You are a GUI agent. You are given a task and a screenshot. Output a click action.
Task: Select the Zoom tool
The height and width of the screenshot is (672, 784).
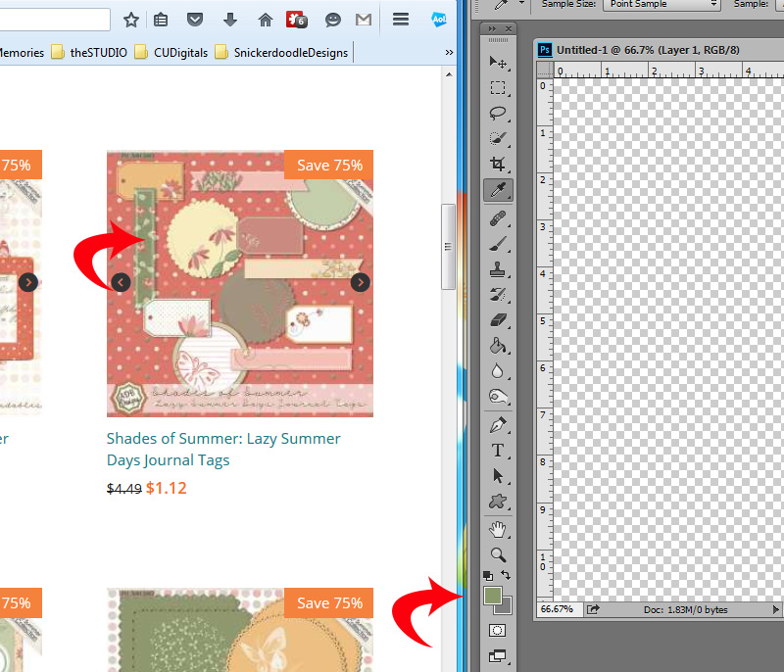click(498, 554)
